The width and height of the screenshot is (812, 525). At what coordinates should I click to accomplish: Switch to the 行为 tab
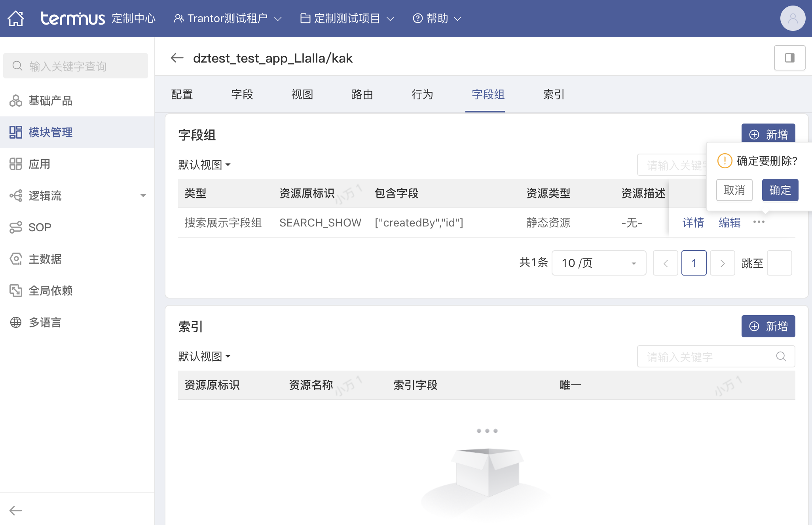423,94
